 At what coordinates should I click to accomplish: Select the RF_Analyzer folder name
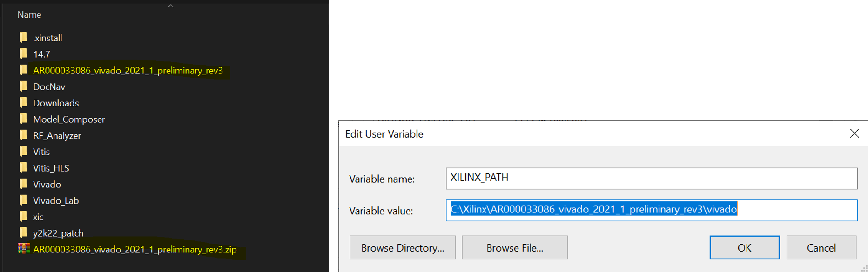[x=57, y=136]
